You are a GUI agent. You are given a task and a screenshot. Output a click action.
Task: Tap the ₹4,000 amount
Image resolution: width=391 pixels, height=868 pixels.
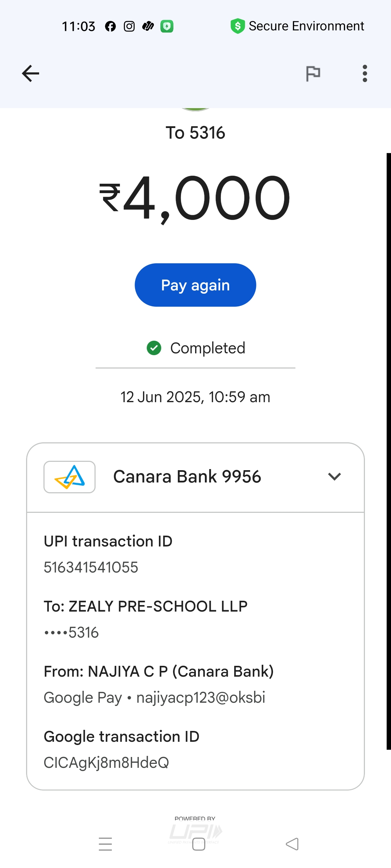click(x=195, y=198)
